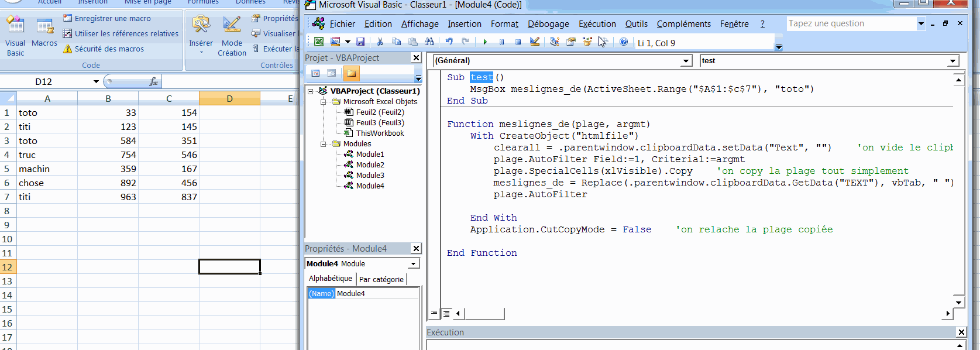Open the Insérer controls dropdown

(201, 35)
